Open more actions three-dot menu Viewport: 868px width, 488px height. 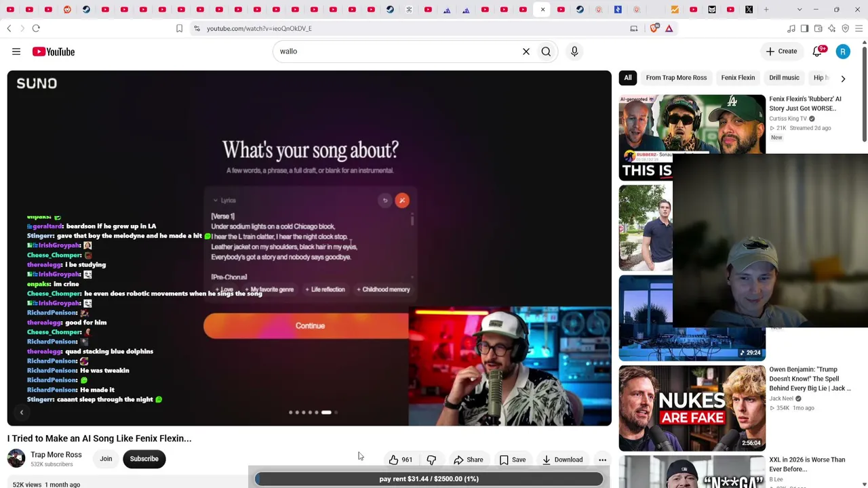(x=602, y=460)
